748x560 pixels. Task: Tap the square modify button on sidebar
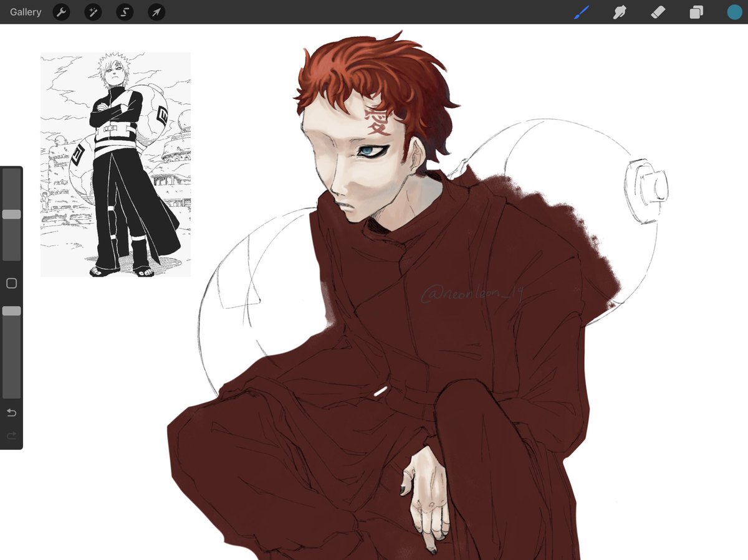(11, 283)
